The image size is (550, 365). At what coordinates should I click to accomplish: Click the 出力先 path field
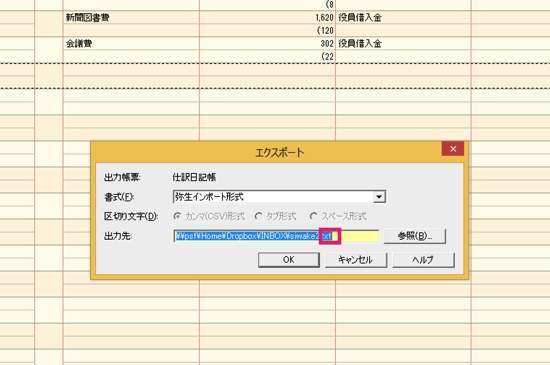point(276,236)
